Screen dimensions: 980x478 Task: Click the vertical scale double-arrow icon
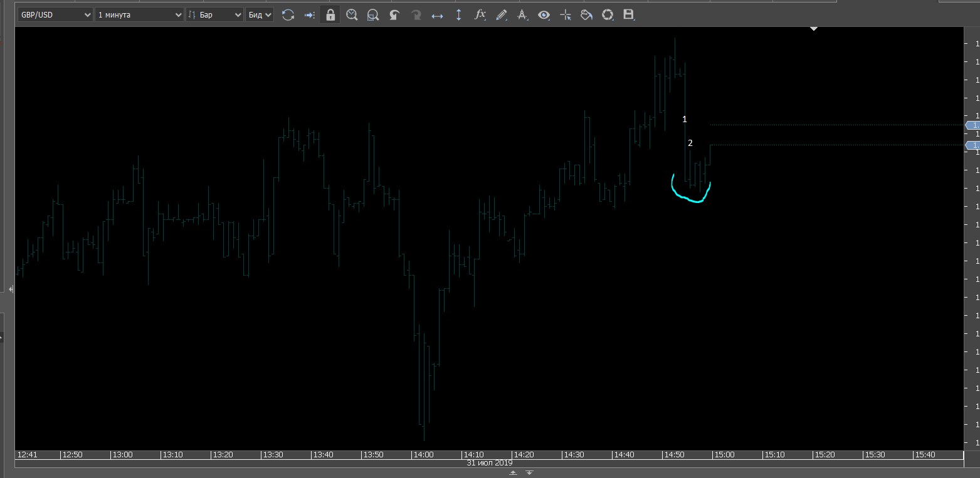[458, 14]
